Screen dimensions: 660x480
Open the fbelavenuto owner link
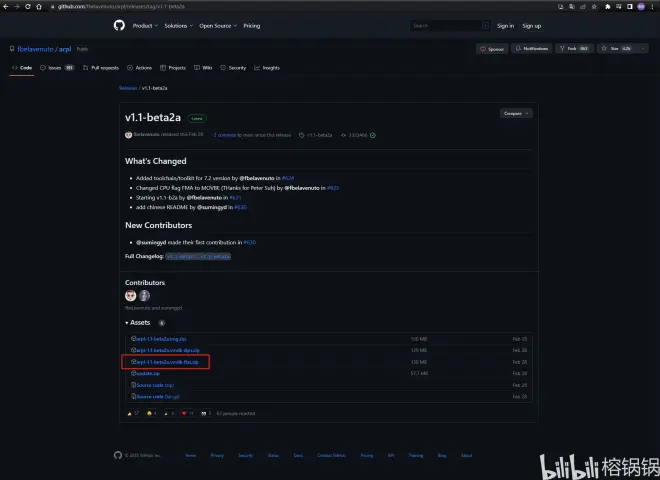point(35,49)
